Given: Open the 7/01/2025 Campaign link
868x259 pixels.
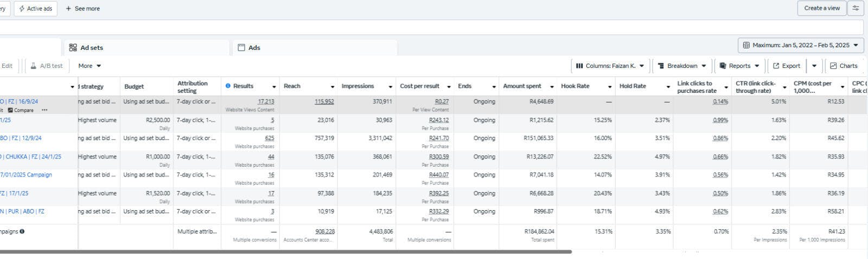Looking at the screenshot, I should 26,175.
